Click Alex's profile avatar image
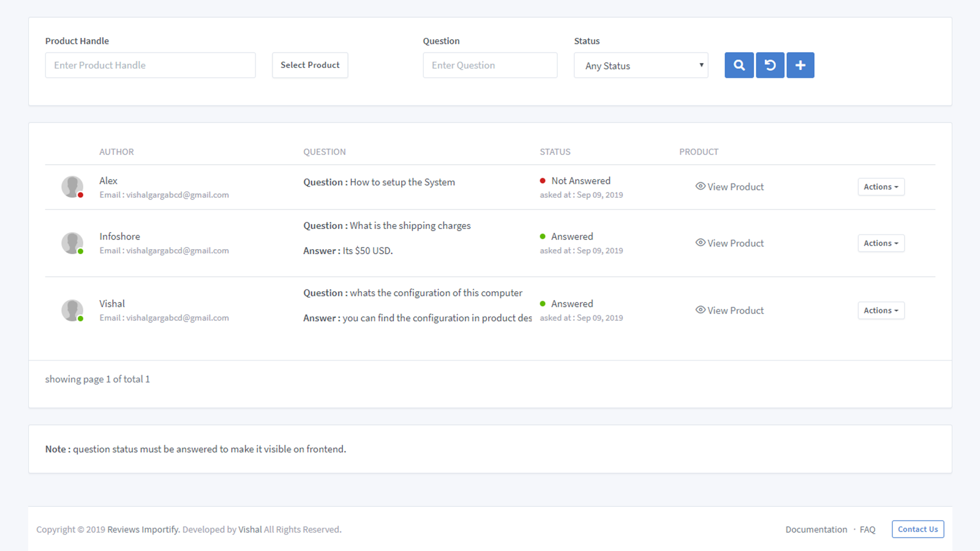 click(x=72, y=186)
